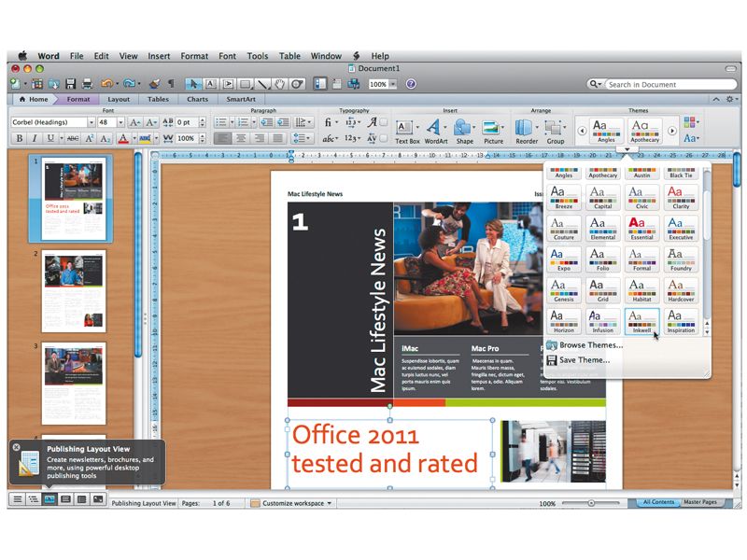Toggle align text right
Screen dimensions: 747x560
(260, 138)
